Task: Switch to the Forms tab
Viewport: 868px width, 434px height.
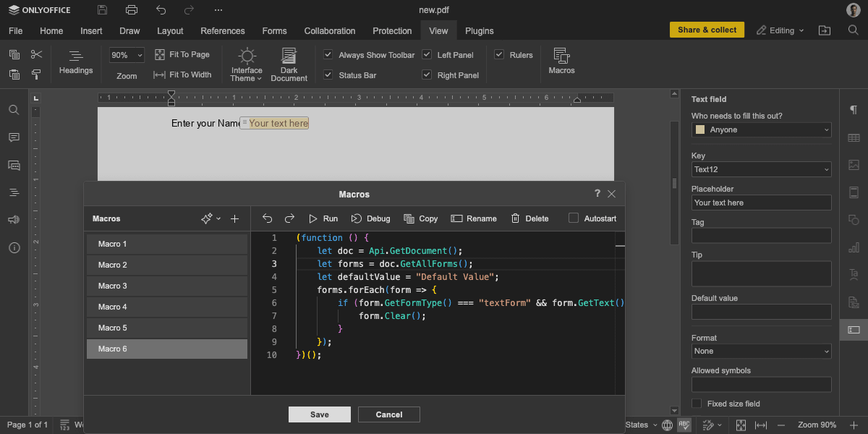Action: pyautogui.click(x=274, y=30)
